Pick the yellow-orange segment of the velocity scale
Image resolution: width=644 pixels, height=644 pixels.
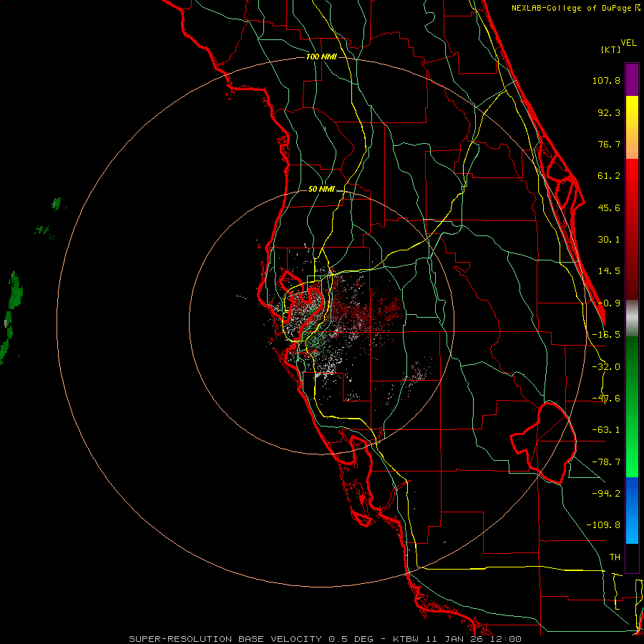click(x=632, y=127)
